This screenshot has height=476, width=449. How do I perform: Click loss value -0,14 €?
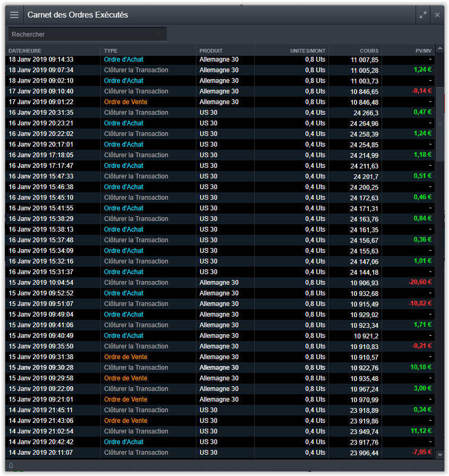point(422,91)
